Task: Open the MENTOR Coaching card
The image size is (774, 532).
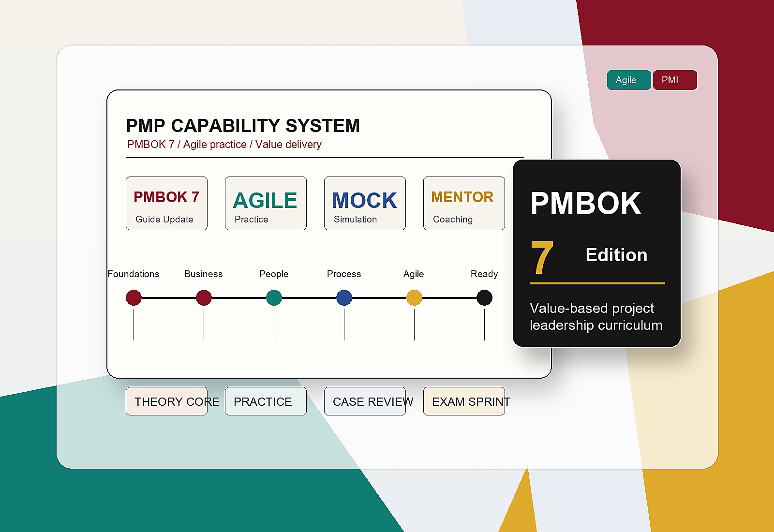Action: pos(464,203)
